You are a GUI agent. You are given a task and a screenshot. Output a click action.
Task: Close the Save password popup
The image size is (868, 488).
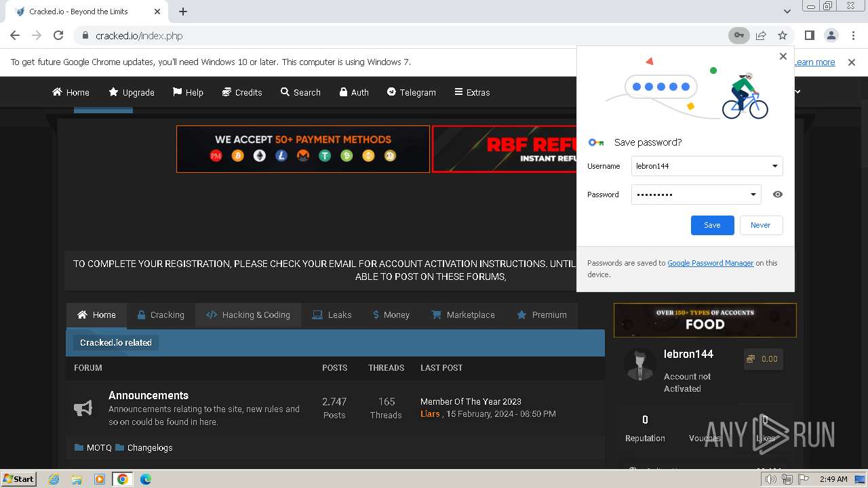[x=783, y=56]
